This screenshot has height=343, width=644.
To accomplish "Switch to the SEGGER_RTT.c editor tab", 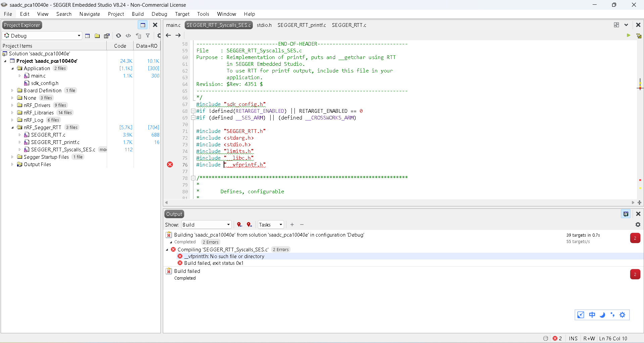I will 349,25.
